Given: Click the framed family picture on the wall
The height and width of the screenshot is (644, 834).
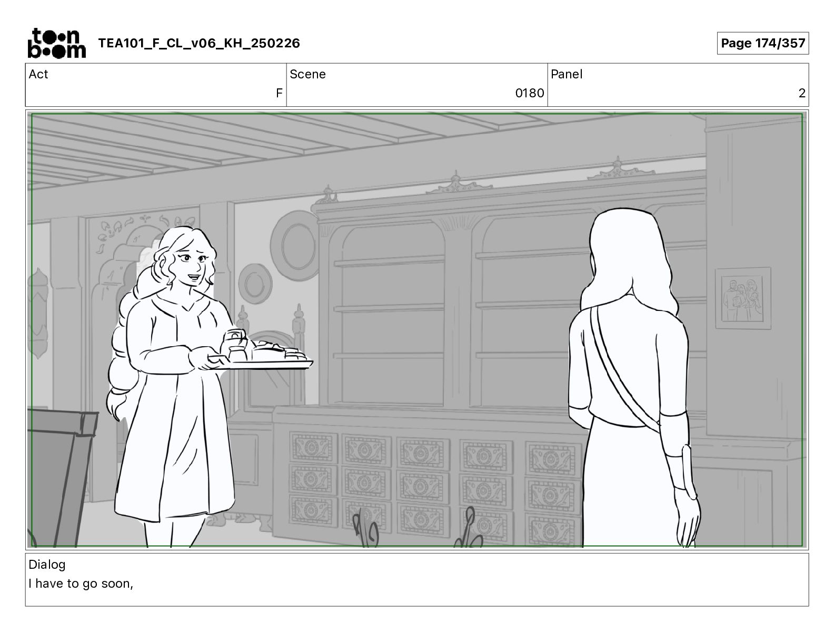Looking at the screenshot, I should (x=743, y=298).
